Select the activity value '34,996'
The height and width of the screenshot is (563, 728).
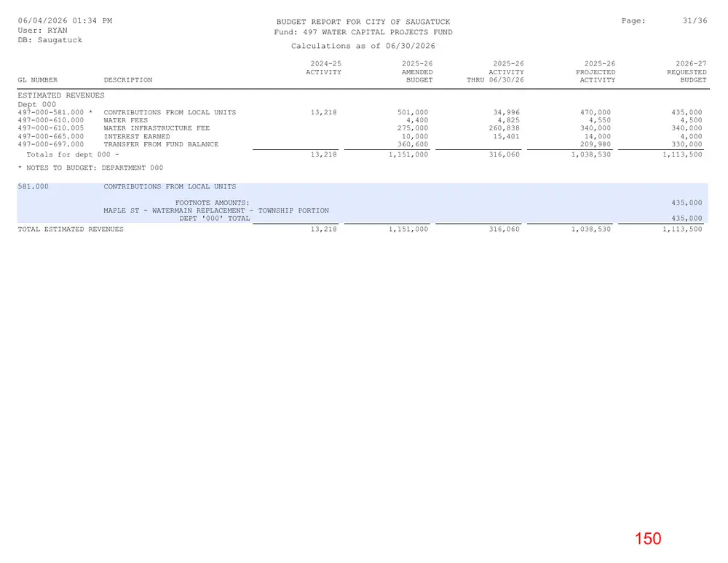(507, 112)
